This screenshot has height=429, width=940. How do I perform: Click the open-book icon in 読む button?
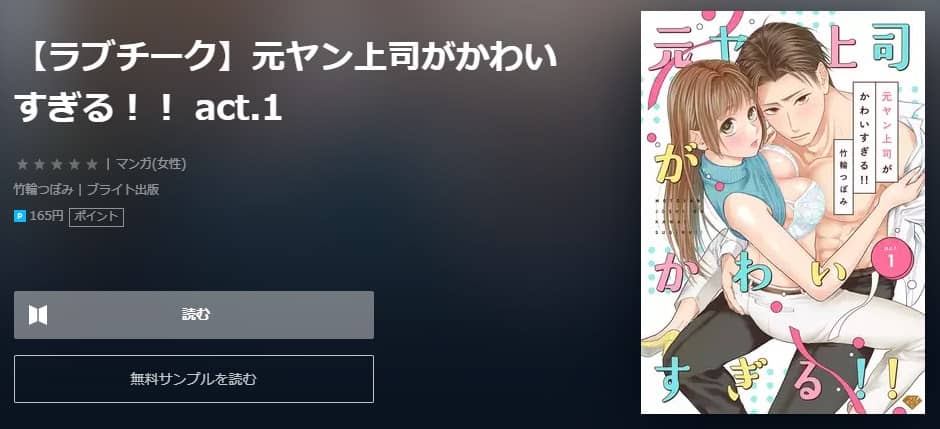[38, 315]
